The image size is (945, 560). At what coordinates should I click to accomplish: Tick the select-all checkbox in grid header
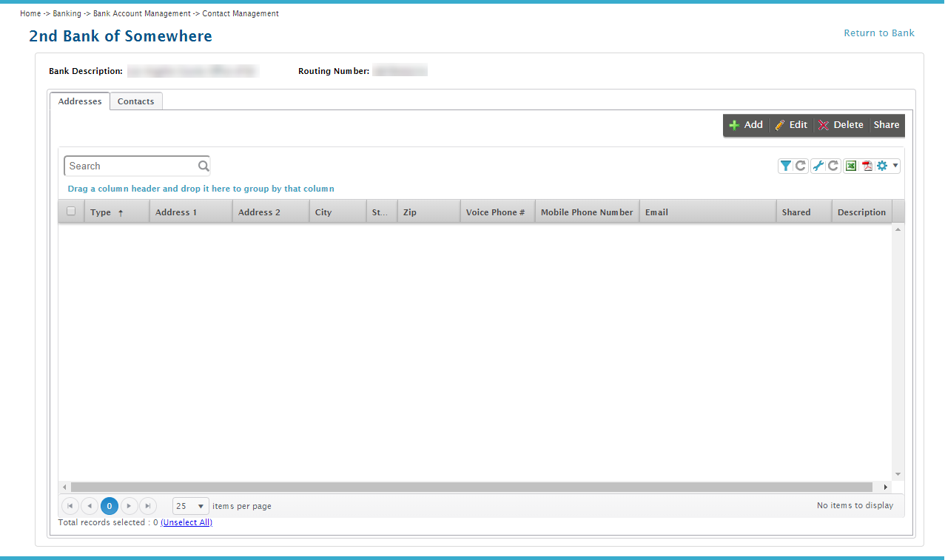tap(71, 212)
